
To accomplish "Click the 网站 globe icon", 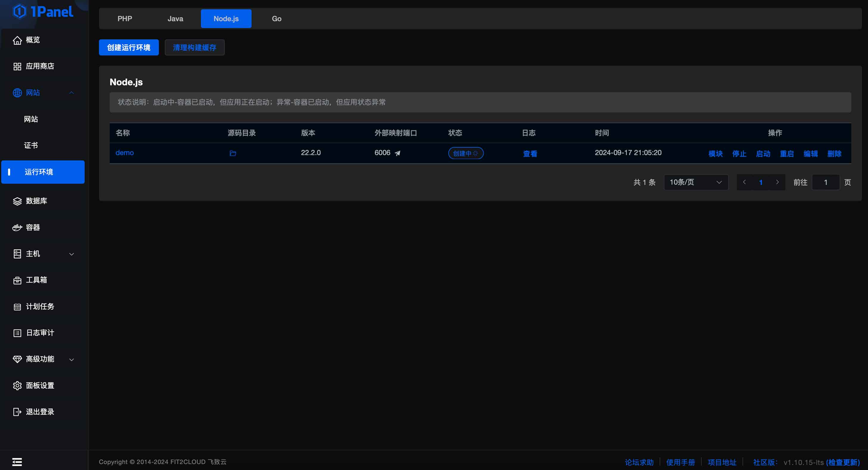I will point(17,93).
